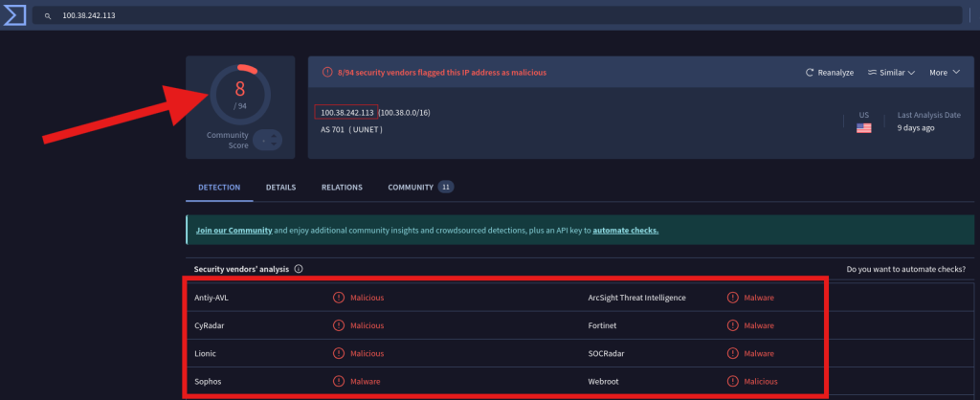The height and width of the screenshot is (400, 980).
Task: Click the CyRadar vendor name
Action: (209, 325)
